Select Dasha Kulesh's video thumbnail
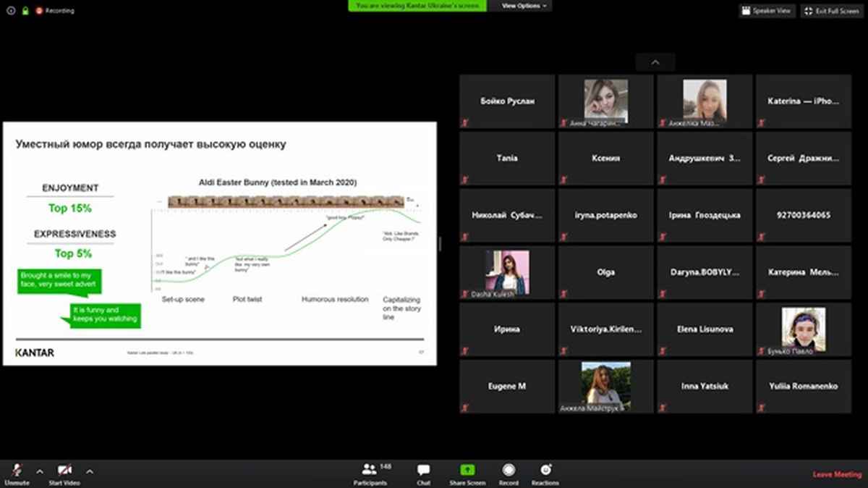The image size is (868, 488). 507,272
